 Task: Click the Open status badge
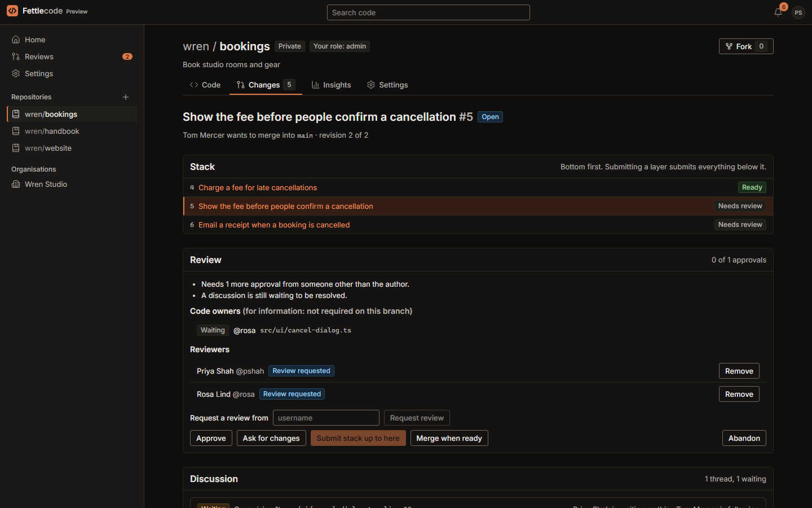pos(490,117)
